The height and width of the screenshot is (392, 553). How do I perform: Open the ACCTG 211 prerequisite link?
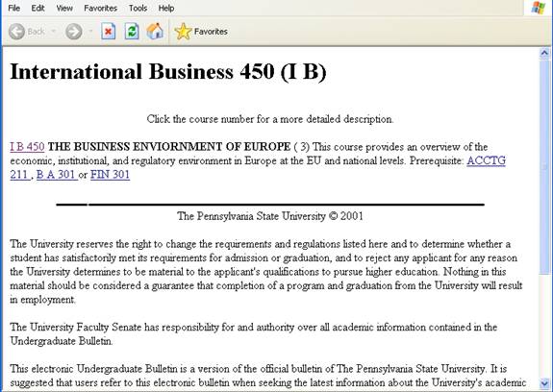[486, 161]
